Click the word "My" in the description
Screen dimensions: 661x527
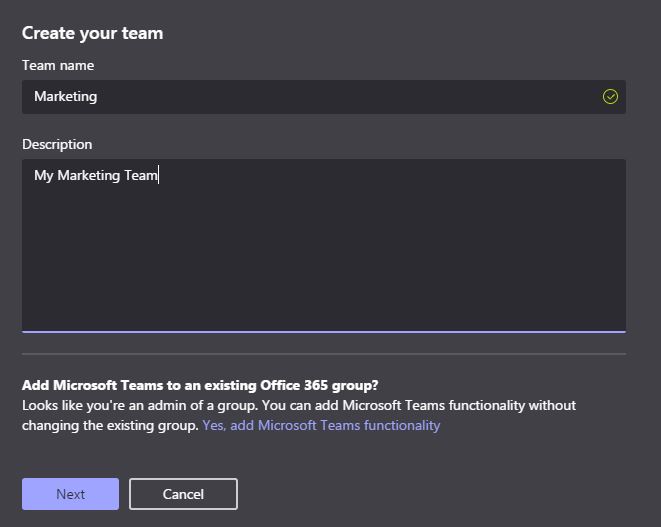pos(43,175)
